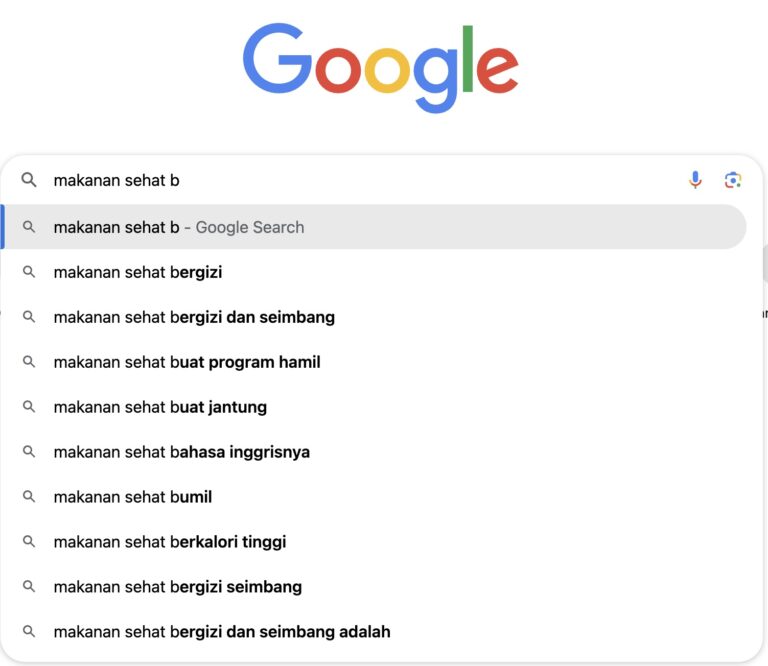Pick the 'makanan sehat bumil' suggestion
Image resolution: width=768 pixels, height=666 pixels.
pos(133,497)
